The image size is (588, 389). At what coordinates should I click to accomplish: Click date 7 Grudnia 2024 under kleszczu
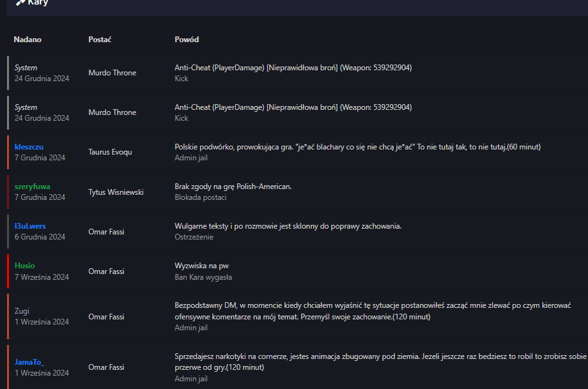point(40,158)
